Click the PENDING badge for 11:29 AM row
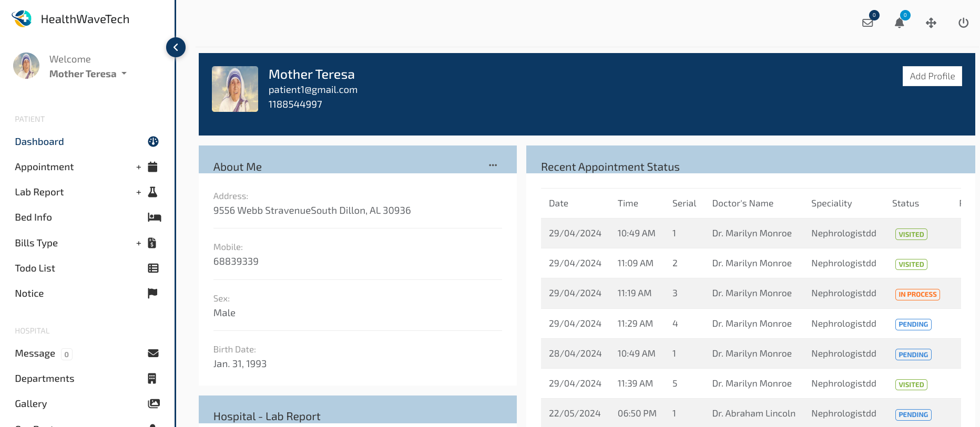Image resolution: width=980 pixels, height=427 pixels. coord(913,324)
